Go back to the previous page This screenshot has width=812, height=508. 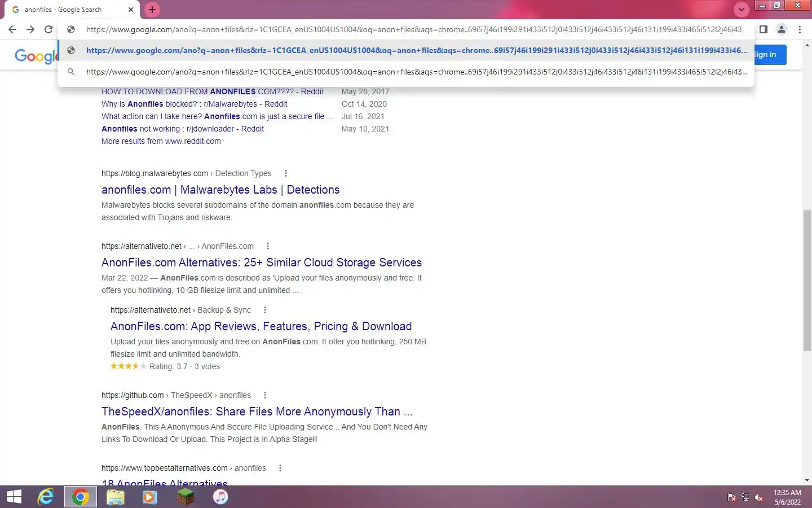pos(12,29)
